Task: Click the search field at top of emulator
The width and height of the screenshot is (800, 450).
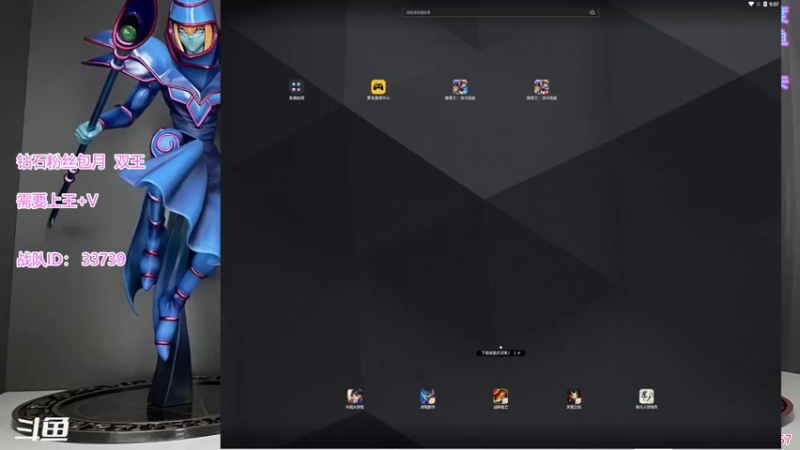Action: pos(500,12)
